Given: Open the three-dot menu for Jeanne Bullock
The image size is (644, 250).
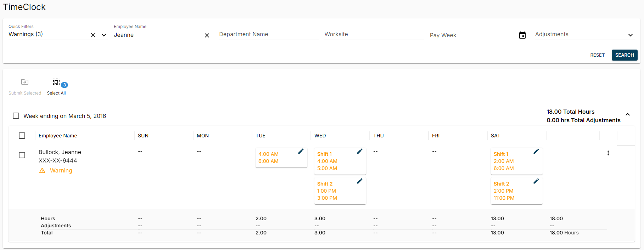Looking at the screenshot, I should point(608,153).
